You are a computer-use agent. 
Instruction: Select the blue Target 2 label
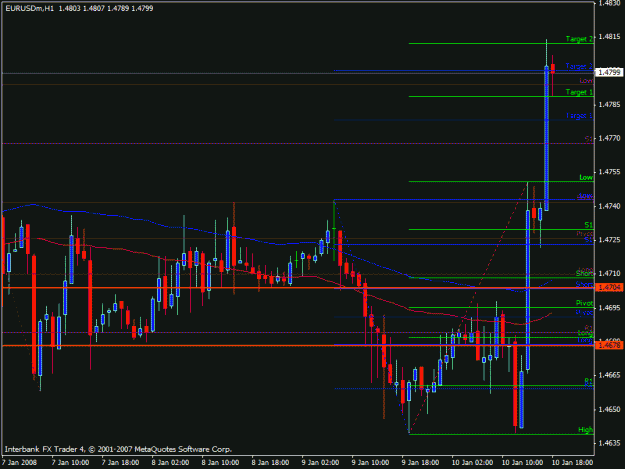pyautogui.click(x=579, y=66)
